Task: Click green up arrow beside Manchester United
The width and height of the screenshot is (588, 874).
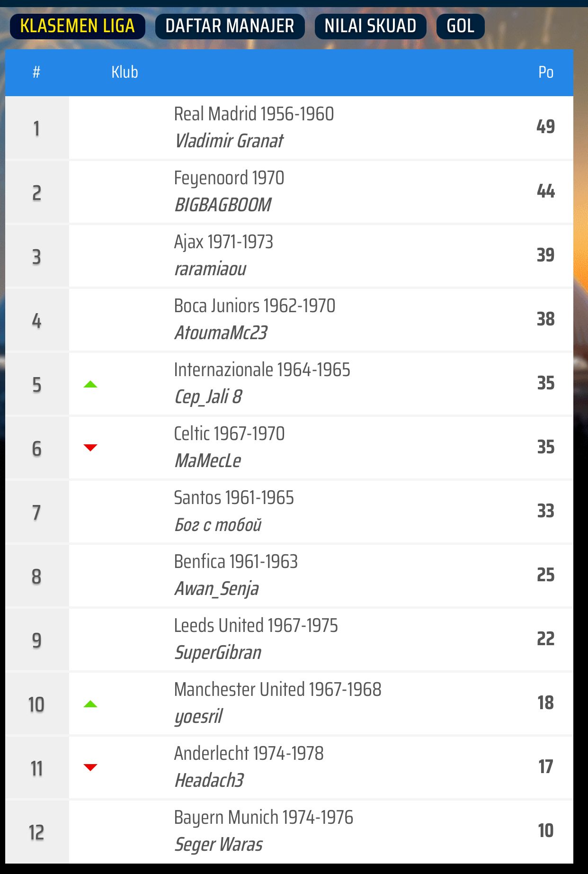Action: coord(90,704)
